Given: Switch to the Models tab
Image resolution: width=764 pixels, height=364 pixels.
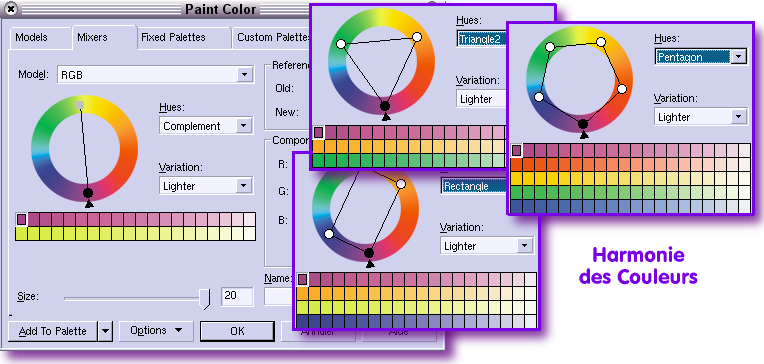Looking at the screenshot, I should pyautogui.click(x=31, y=38).
